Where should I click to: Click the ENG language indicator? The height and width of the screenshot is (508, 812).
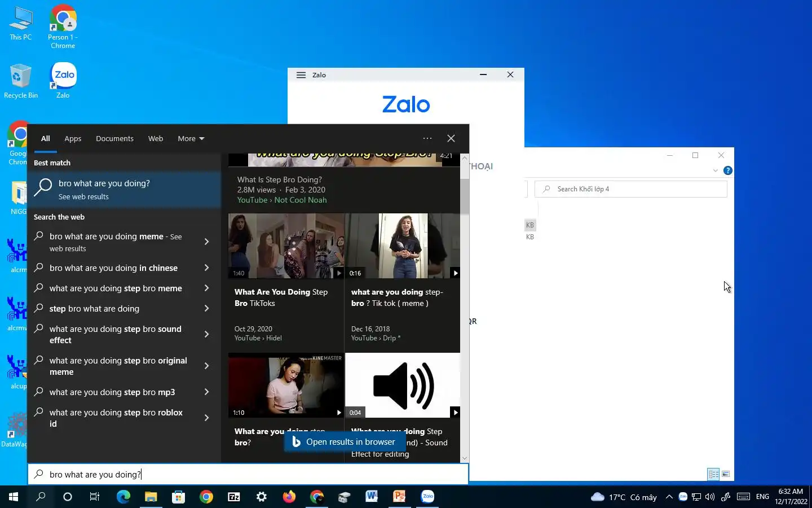click(x=762, y=497)
